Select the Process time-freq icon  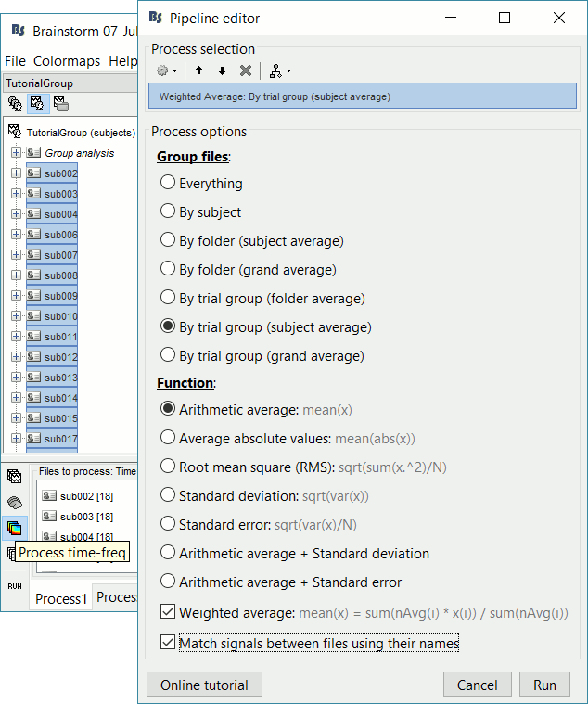click(x=15, y=529)
